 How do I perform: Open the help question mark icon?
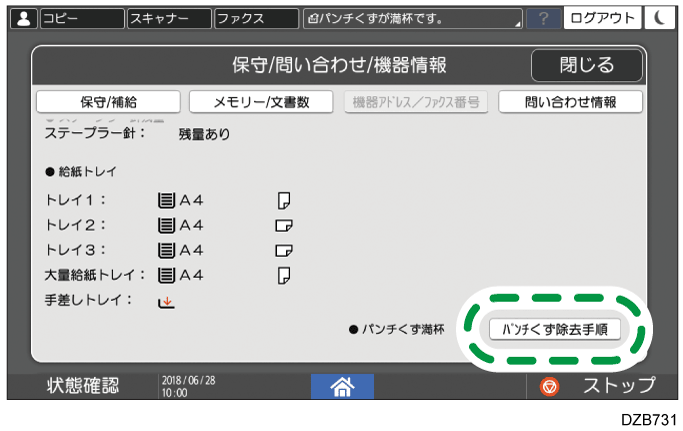tap(543, 19)
